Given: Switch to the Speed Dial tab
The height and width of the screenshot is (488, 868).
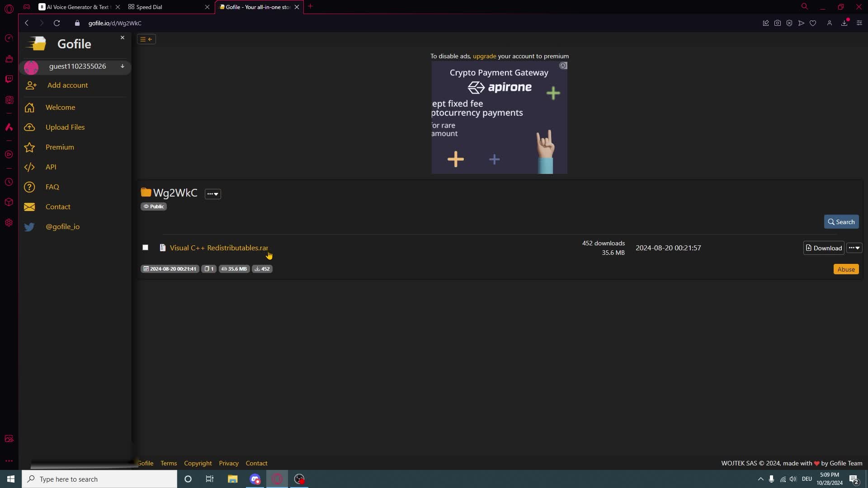Looking at the screenshot, I should [150, 7].
